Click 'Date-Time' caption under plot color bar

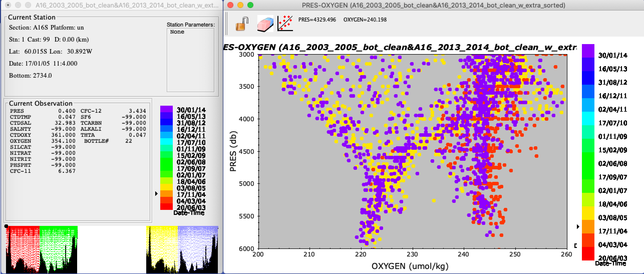(x=610, y=263)
